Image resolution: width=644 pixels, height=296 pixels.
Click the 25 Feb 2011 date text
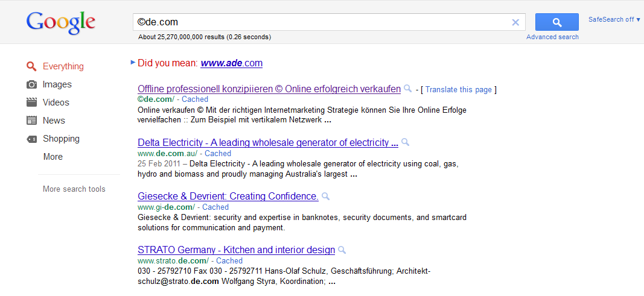click(x=158, y=164)
